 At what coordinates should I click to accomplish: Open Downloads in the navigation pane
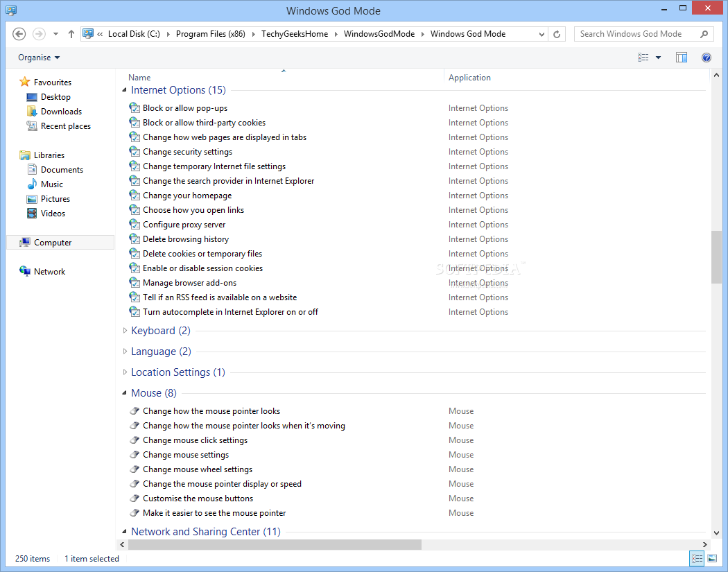(x=61, y=112)
